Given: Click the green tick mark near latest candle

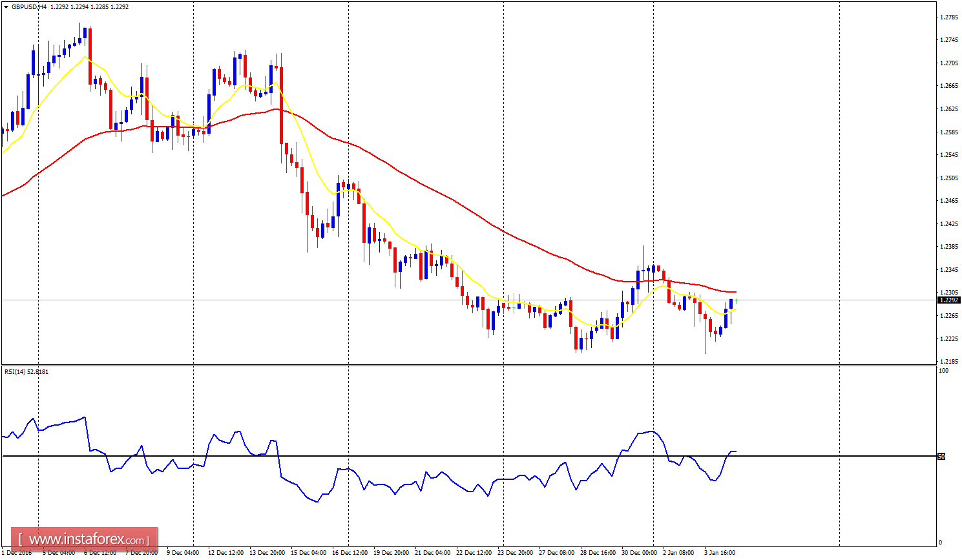Looking at the screenshot, I should [x=736, y=299].
